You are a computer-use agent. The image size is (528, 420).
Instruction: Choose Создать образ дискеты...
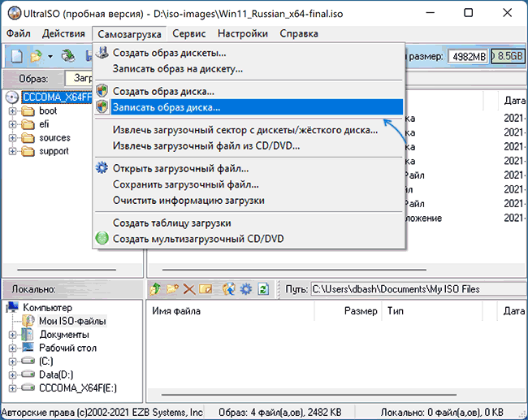[249, 53]
